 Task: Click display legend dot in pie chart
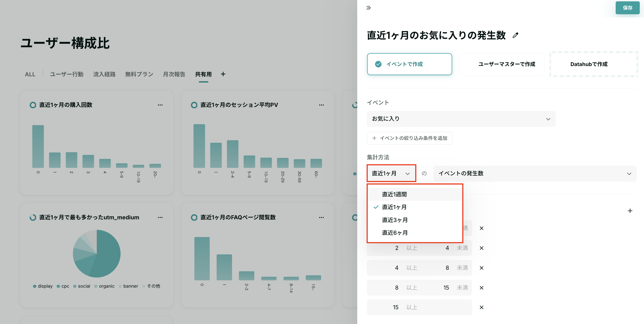point(35,286)
